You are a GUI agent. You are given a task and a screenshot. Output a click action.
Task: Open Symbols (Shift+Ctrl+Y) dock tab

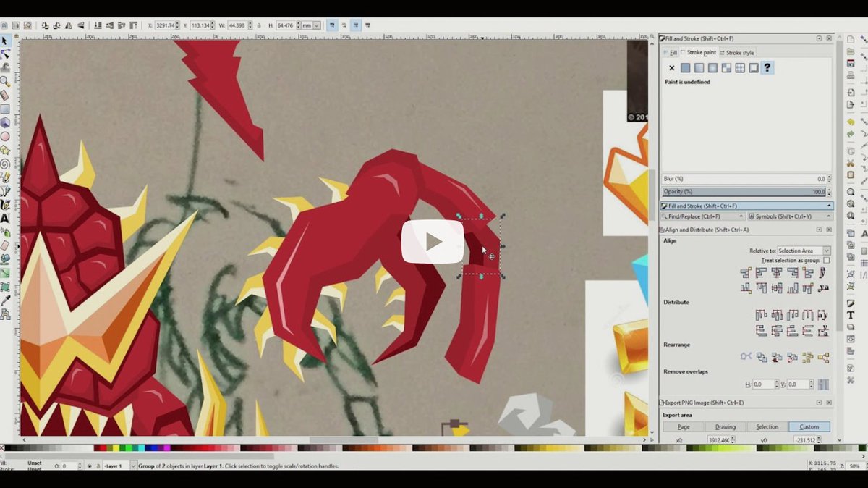pyautogui.click(x=791, y=216)
